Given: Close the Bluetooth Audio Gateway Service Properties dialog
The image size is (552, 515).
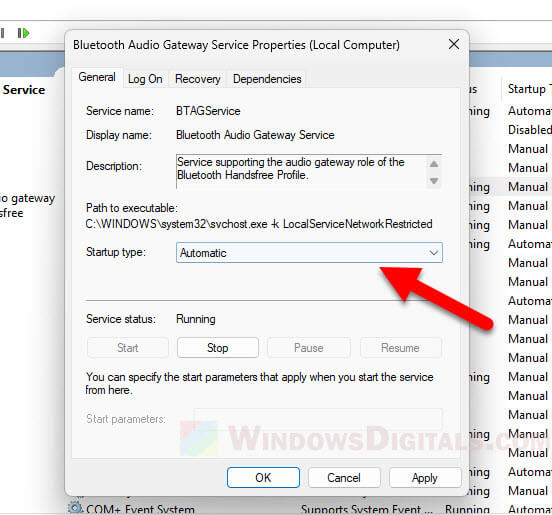Looking at the screenshot, I should [x=454, y=44].
